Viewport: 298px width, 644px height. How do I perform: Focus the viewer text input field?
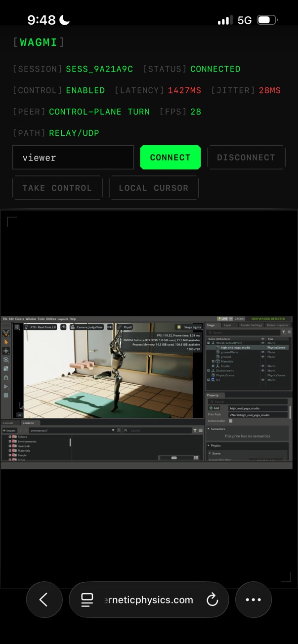[73, 158]
